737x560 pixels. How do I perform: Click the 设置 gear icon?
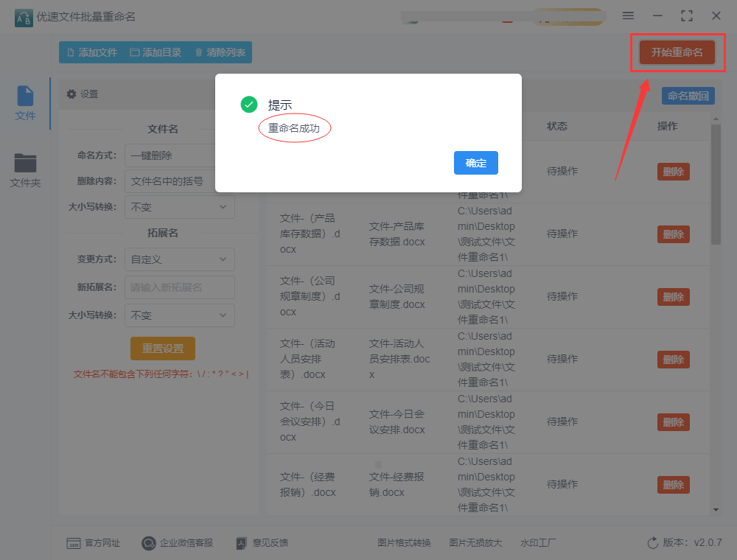tap(71, 94)
